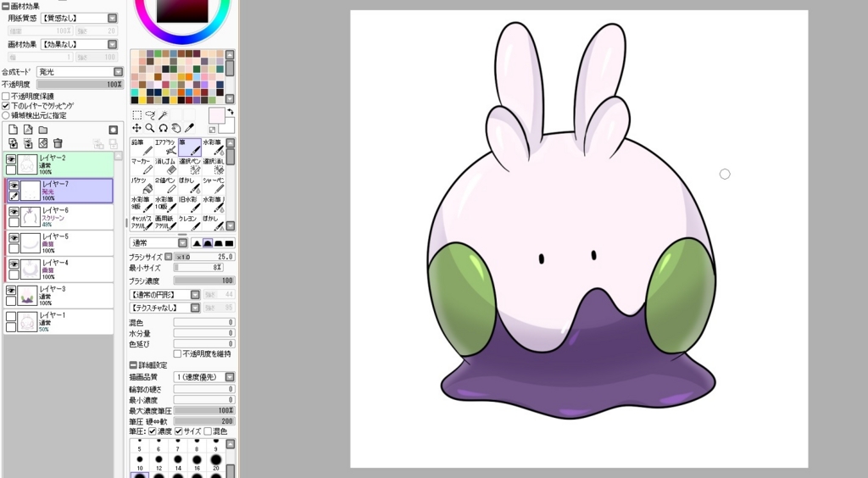The height and width of the screenshot is (478, 868).
Task: Toggle visibility of レイヤー6
Action: pos(14,211)
